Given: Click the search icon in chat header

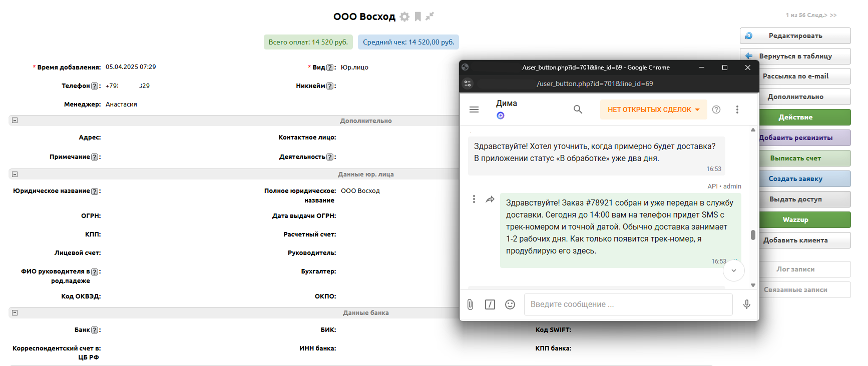Looking at the screenshot, I should [578, 109].
